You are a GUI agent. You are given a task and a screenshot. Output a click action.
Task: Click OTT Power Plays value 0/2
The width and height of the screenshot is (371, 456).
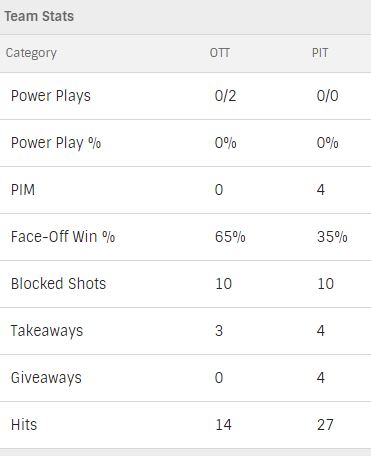coord(225,96)
